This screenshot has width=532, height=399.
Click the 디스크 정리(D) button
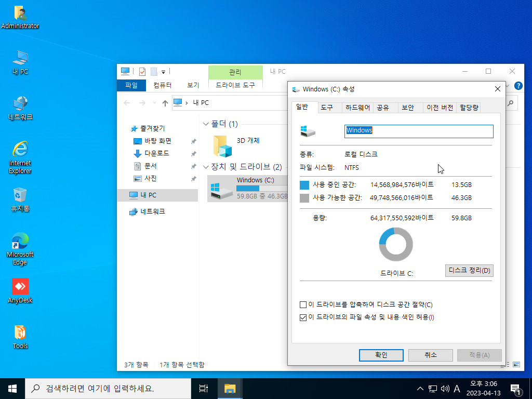click(469, 271)
